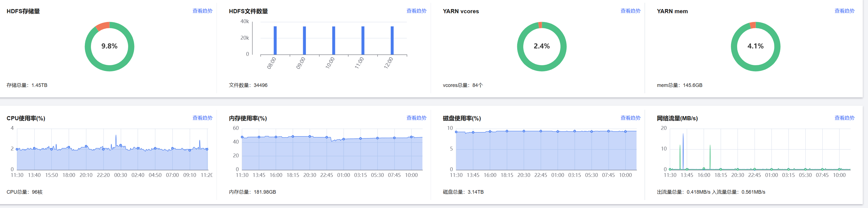Select the 2.4% center of the YARN vcores donut

[x=541, y=46]
